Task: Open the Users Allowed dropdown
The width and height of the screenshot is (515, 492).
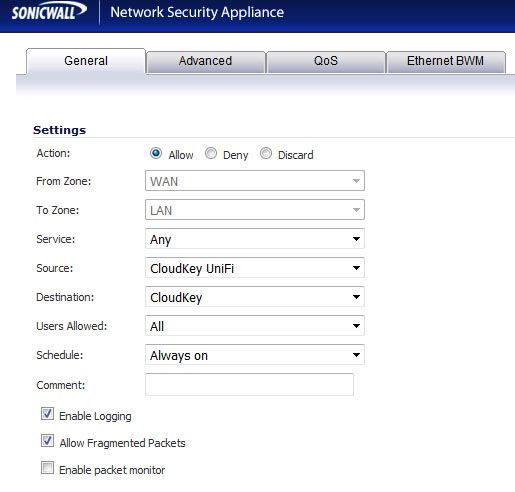Action: (255, 326)
